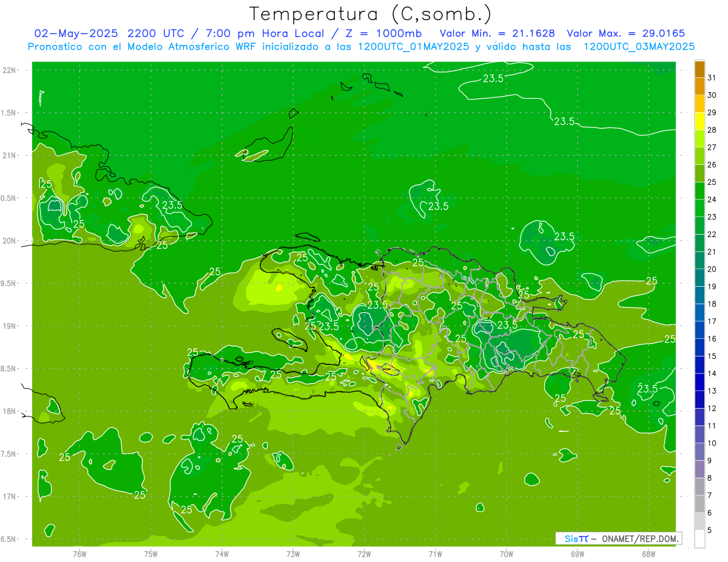Click the "1.5N" latitude axis label
Image resolution: width=728 pixels, height=562 pixels.
tap(9, 113)
